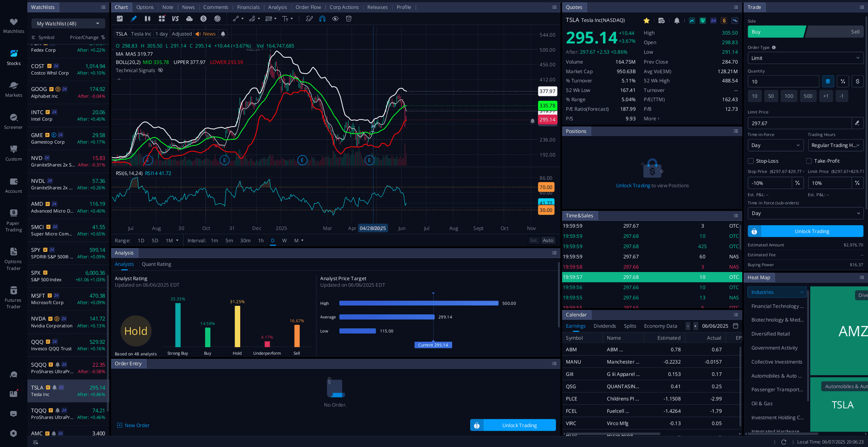Select the pencil drawing tool on the chart toolbar
Screen dimensions: 868x447
point(133,19)
